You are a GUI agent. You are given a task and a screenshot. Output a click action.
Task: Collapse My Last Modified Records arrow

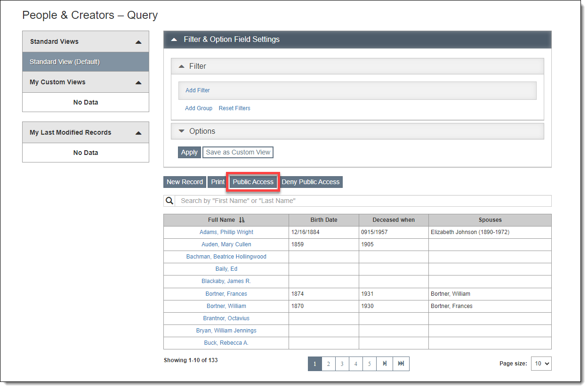(x=138, y=133)
